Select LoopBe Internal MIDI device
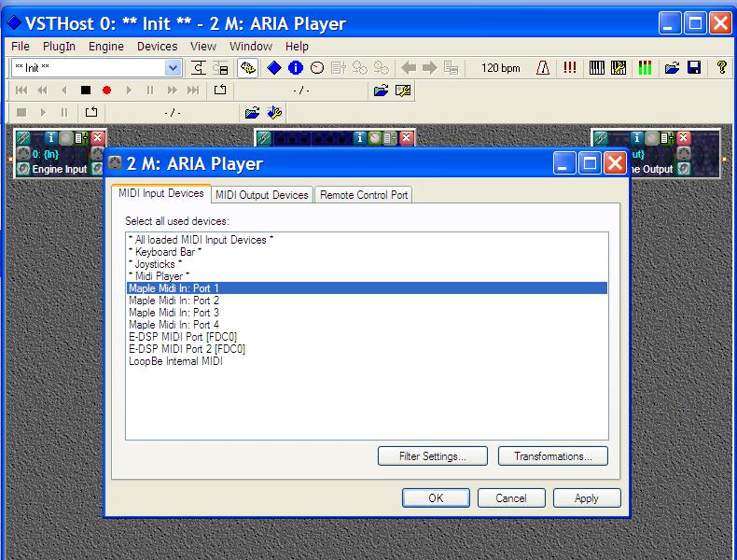 [x=367, y=361]
